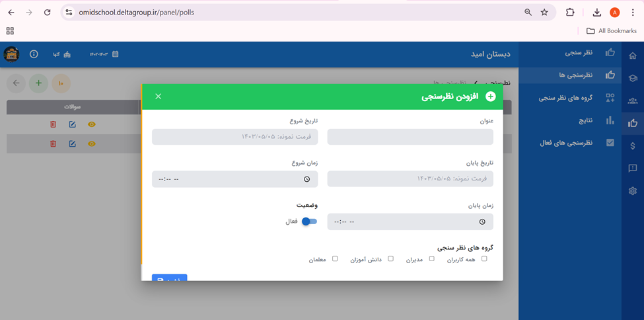
Task: Click the clock icon in زمان پایان field
Action: coord(482,221)
